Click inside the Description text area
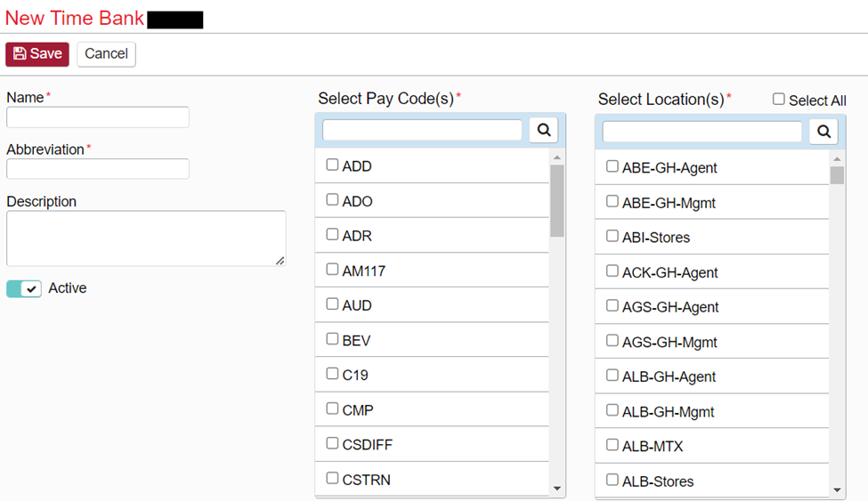This screenshot has height=501, width=868. click(x=146, y=238)
